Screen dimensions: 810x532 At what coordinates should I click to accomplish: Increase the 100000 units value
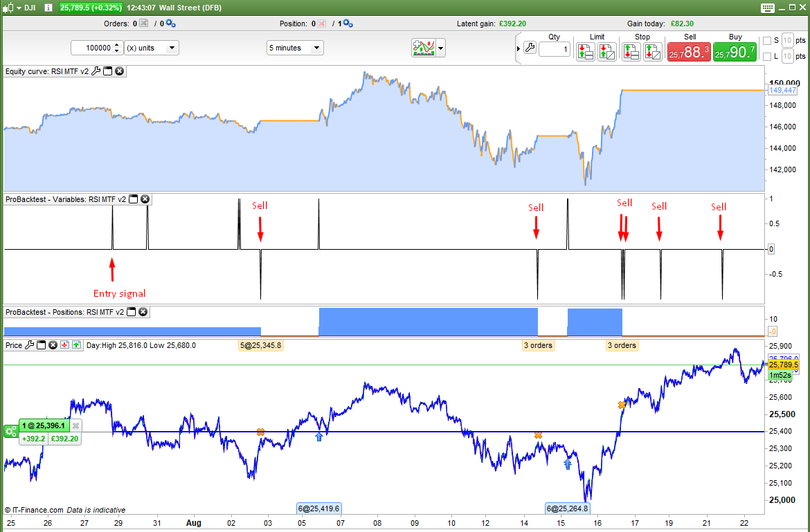[117, 45]
